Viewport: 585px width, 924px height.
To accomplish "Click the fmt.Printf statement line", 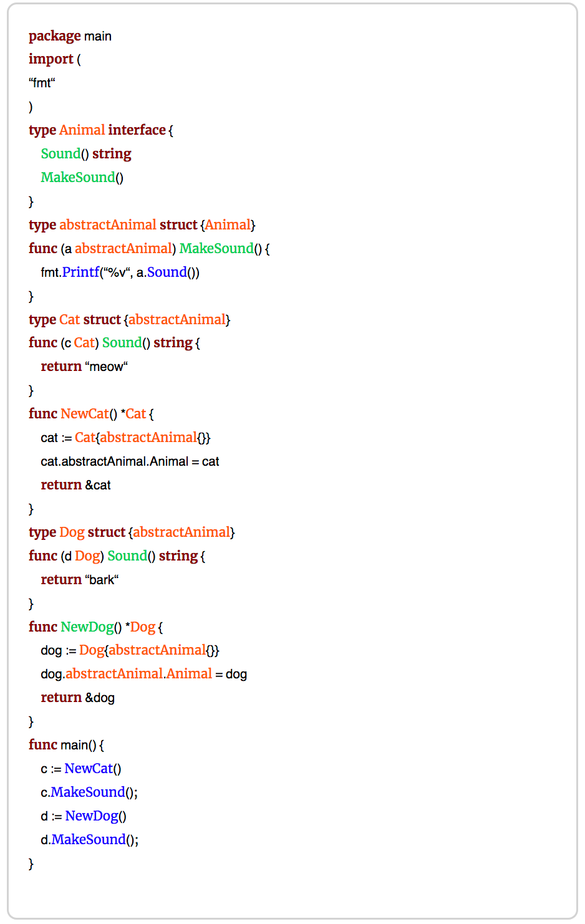I will (x=120, y=272).
